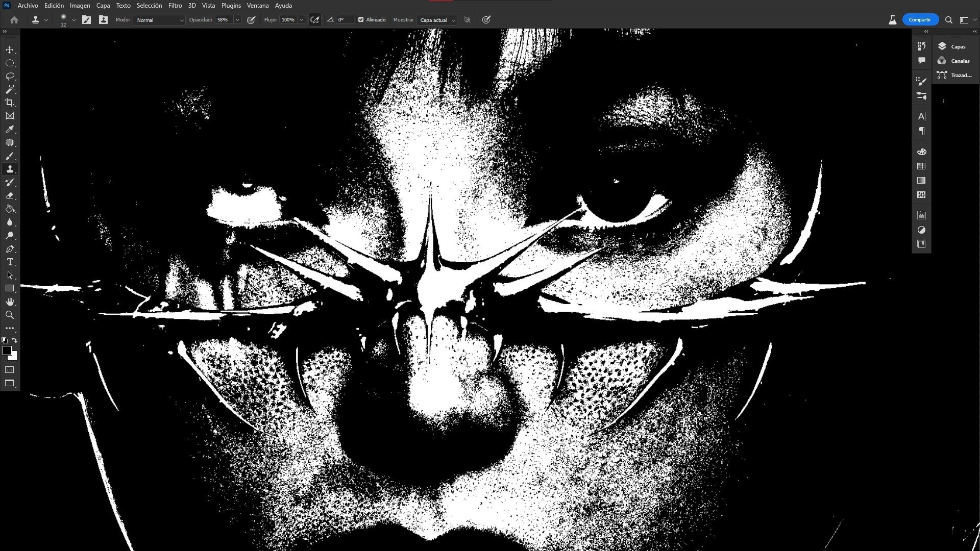980x551 pixels.
Task: Select the Clone Stamp tool in toolbar
Action: tap(10, 169)
